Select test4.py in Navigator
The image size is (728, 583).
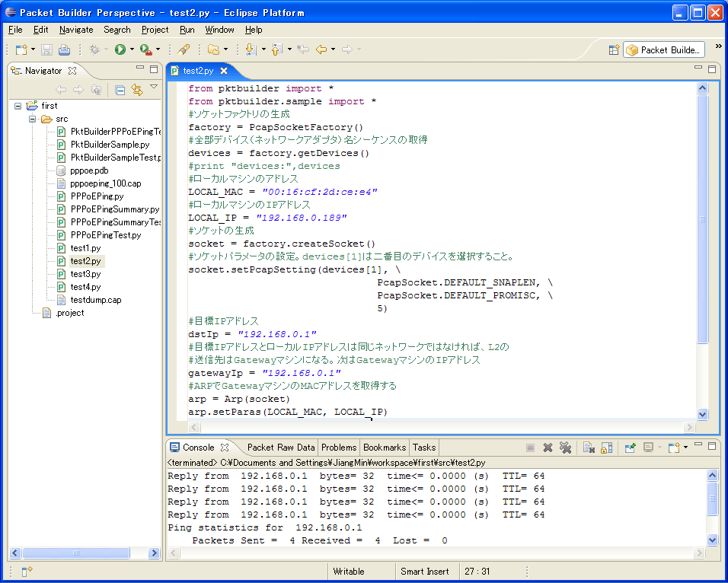click(85, 288)
